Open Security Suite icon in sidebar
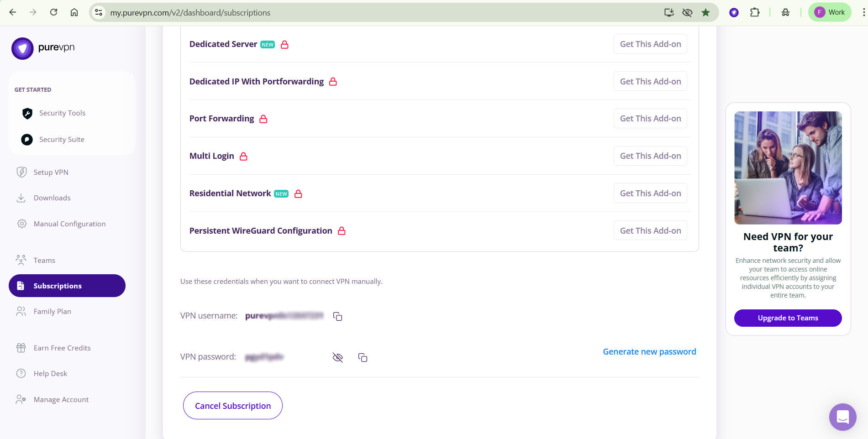 27,140
